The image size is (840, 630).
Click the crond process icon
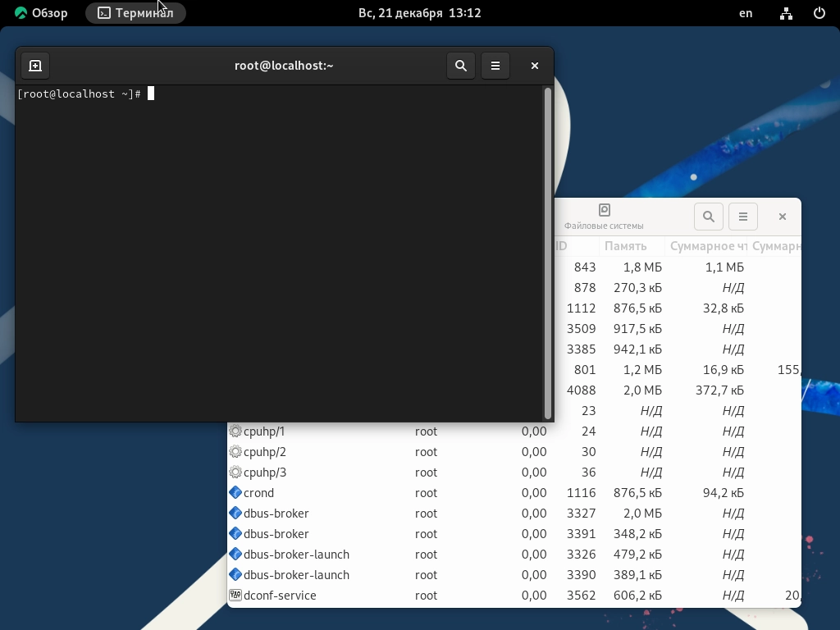tap(235, 492)
